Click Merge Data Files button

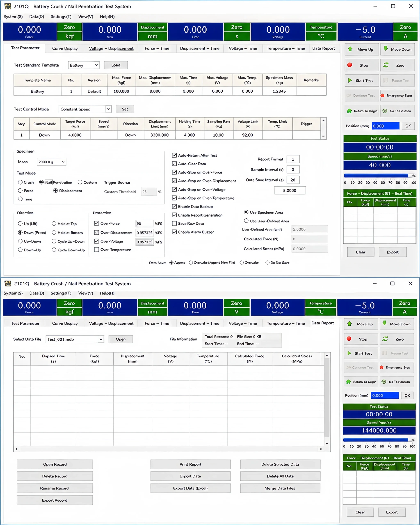[280, 488]
